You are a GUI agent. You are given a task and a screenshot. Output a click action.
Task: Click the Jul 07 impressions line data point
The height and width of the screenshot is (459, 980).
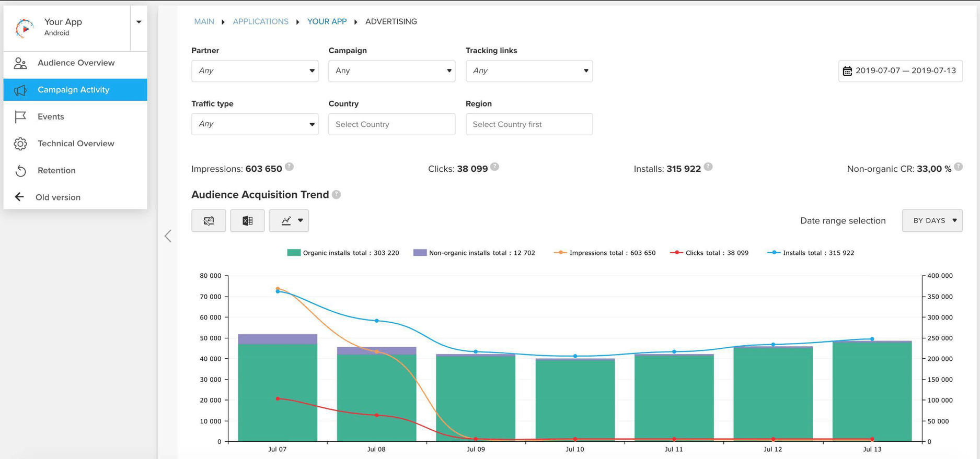coord(278,288)
